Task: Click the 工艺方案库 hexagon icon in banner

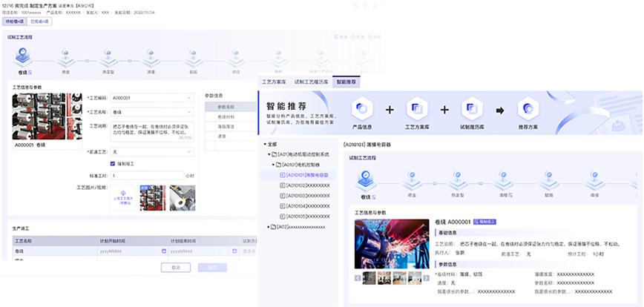Action: tap(416, 109)
